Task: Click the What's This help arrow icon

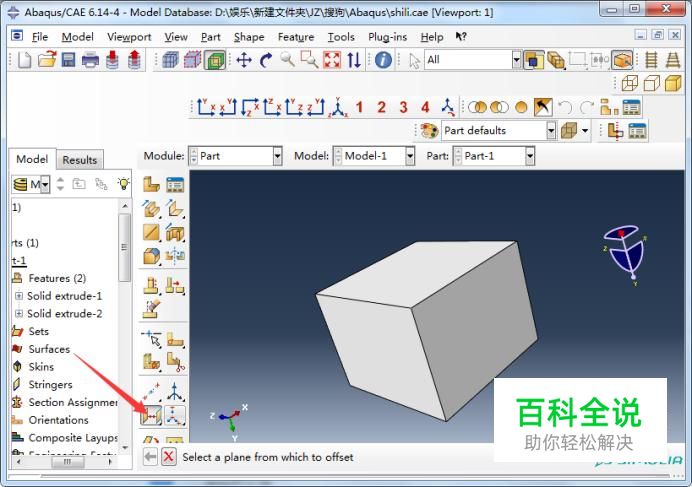Action: [461, 37]
